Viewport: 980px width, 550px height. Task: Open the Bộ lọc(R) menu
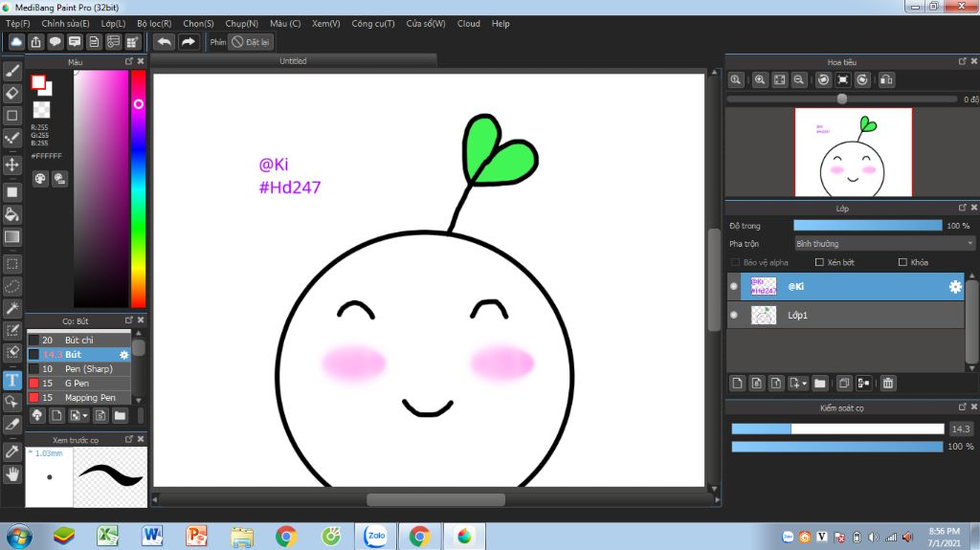(x=154, y=24)
